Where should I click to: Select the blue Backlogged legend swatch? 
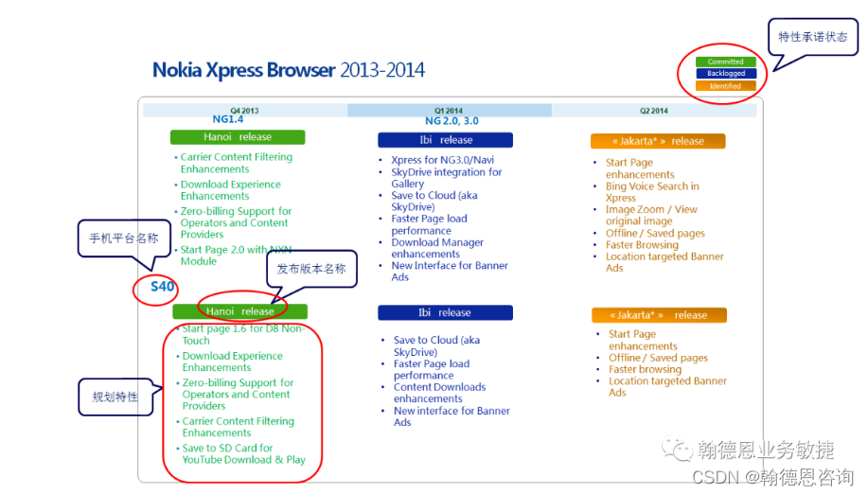click(726, 73)
